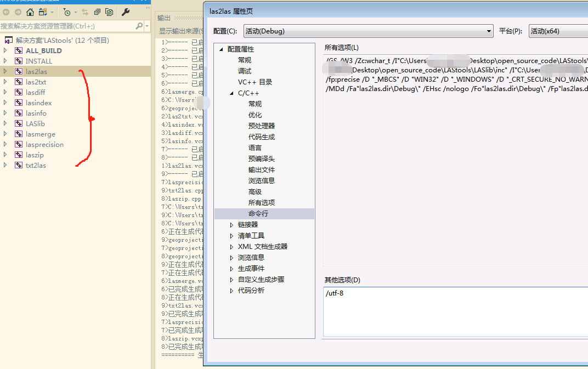Switch views with the folder/solution view icon
Viewport: 588px width, 369px height.
43,13
